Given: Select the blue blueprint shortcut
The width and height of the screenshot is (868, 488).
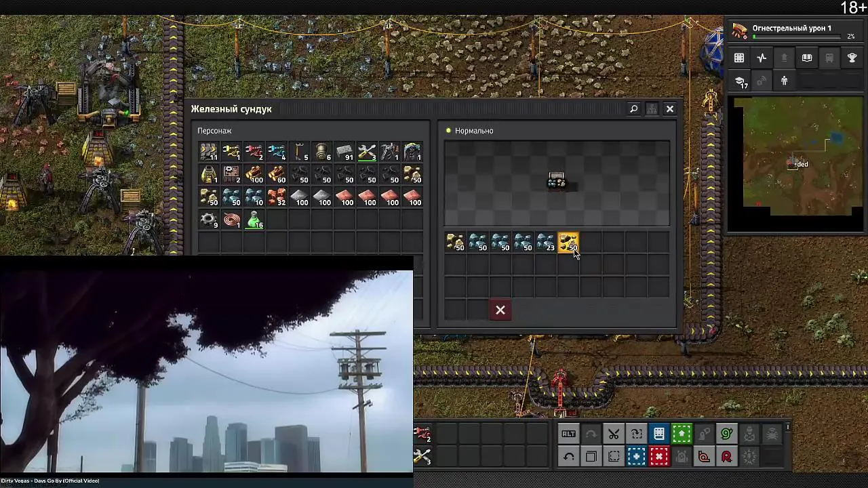Looking at the screenshot, I should click(x=636, y=457).
